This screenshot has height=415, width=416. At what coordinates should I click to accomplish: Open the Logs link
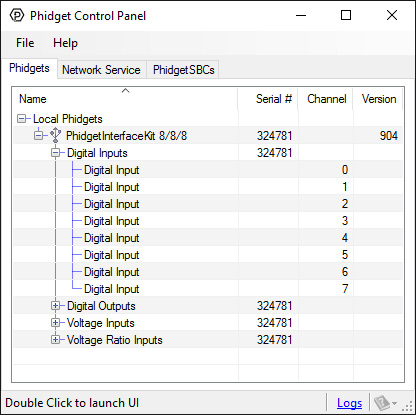coord(349,403)
